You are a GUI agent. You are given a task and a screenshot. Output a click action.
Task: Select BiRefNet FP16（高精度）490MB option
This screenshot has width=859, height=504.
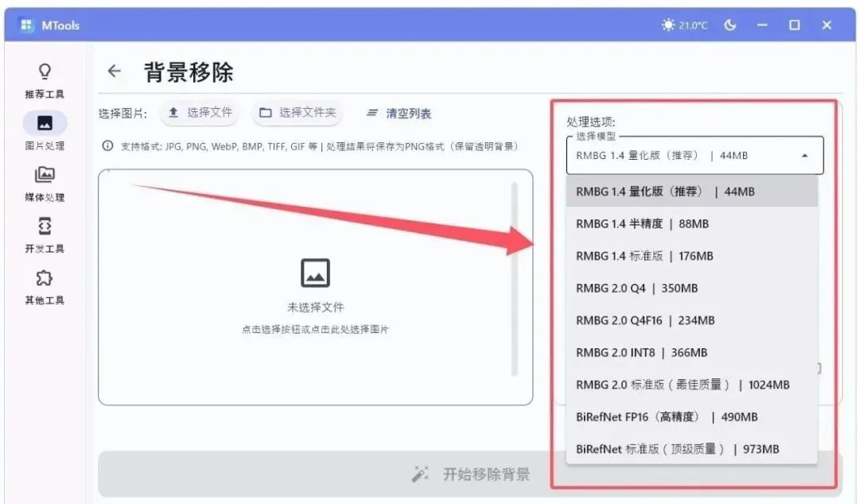692,417
